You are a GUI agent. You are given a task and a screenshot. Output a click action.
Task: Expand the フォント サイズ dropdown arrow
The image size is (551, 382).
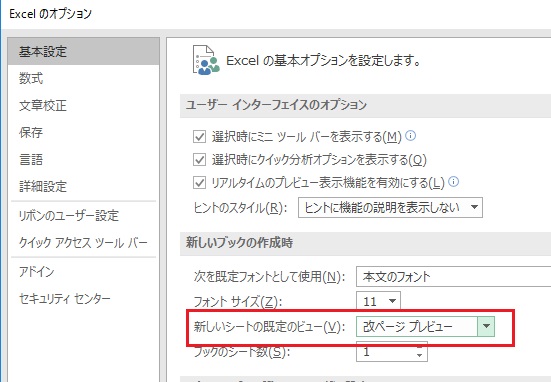point(393,301)
